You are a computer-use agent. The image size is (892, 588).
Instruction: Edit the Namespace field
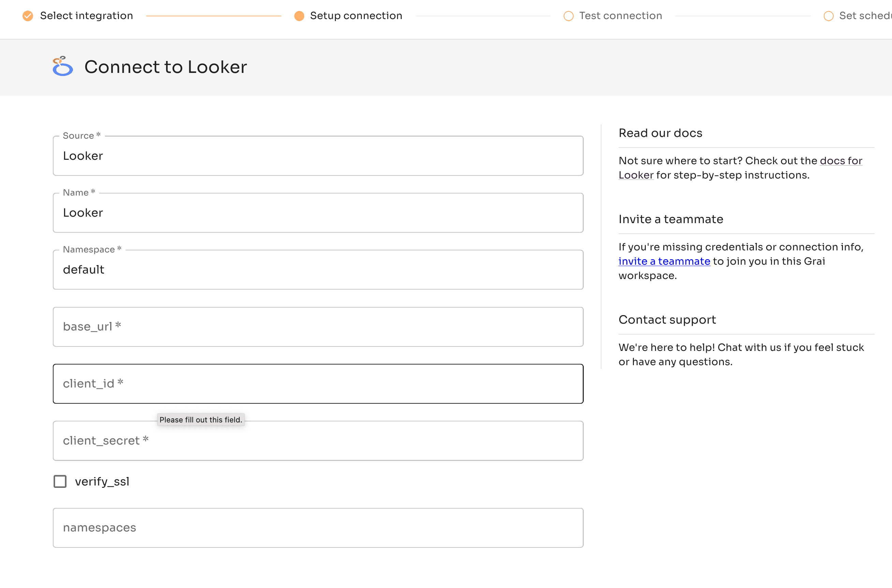[318, 269]
